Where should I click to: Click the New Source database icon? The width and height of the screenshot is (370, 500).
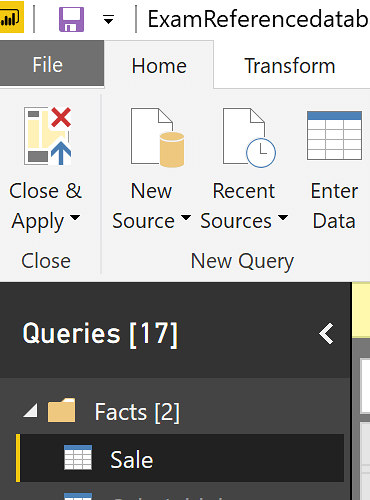coord(157,137)
